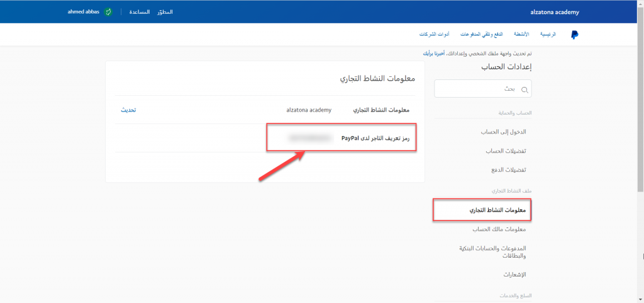Select الدخول إلى الحساب in sidebar
This screenshot has height=303, width=644.
pos(503,132)
